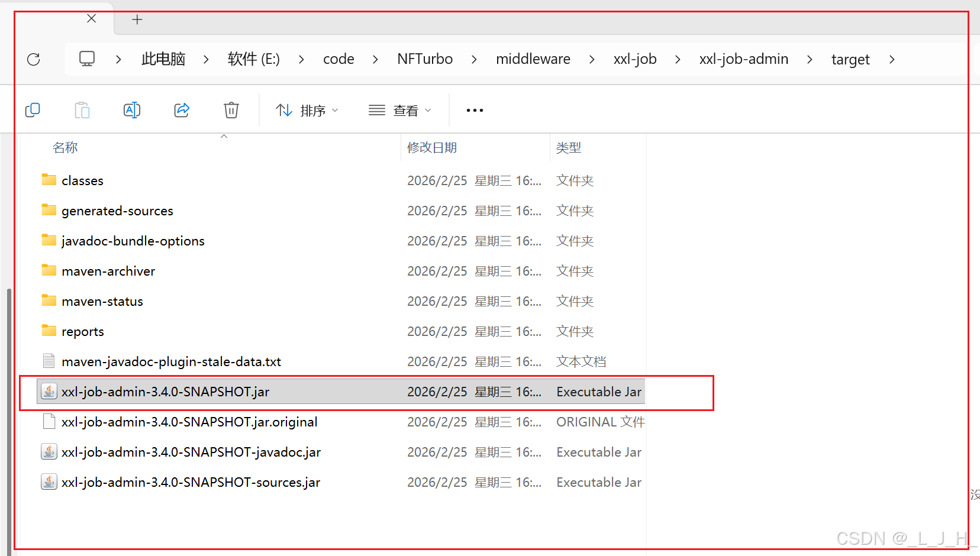Viewport: 980px width, 556px height.
Task: Expand the chevron after 软件 (E:)
Action: (301, 59)
